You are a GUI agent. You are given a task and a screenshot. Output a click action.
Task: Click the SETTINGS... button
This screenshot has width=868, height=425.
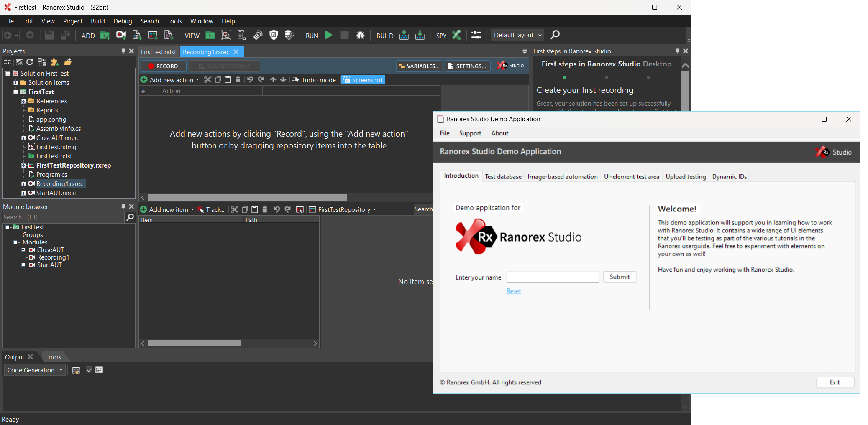[467, 66]
